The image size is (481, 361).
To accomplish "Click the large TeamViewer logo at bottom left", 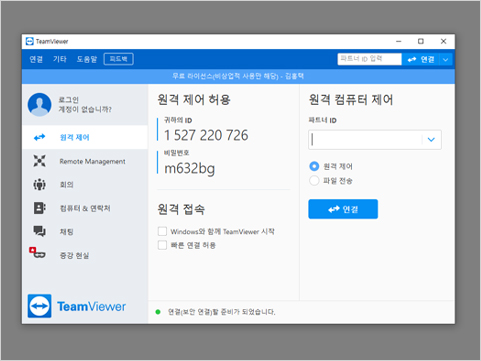I will click(x=77, y=306).
